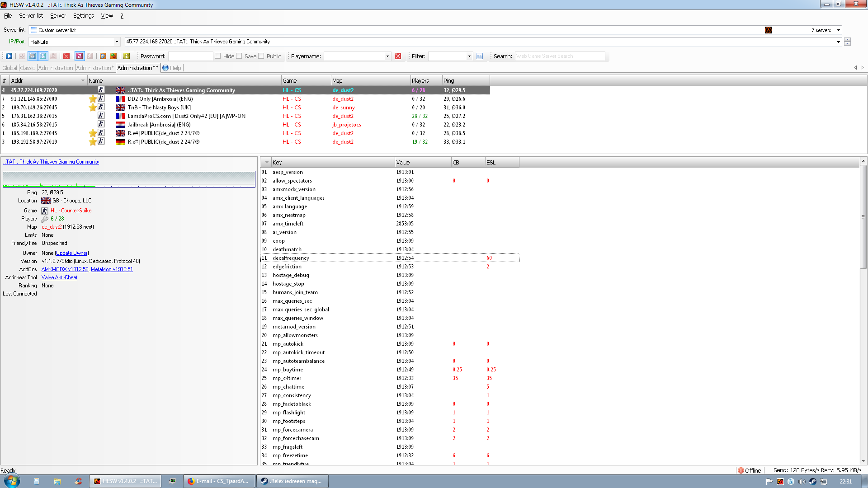
Task: Enable the Hide password checkbox
Action: 218,56
